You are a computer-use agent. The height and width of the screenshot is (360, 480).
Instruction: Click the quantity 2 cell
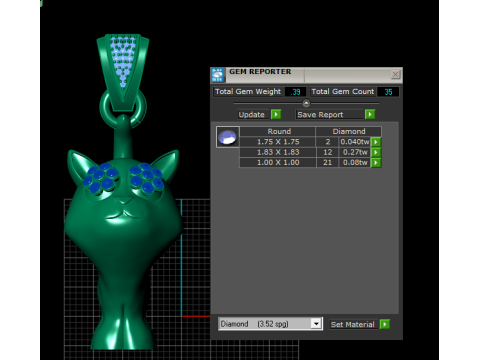click(x=328, y=142)
